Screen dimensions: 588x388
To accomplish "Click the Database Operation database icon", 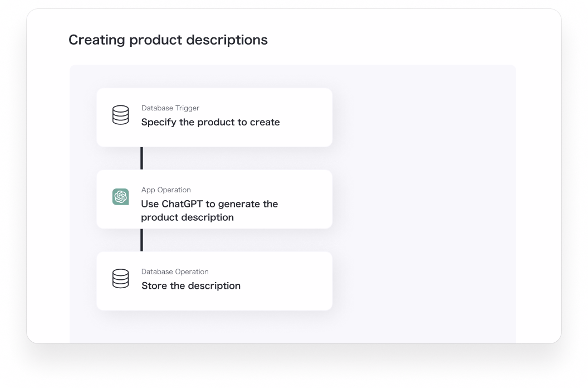I will (x=120, y=279).
